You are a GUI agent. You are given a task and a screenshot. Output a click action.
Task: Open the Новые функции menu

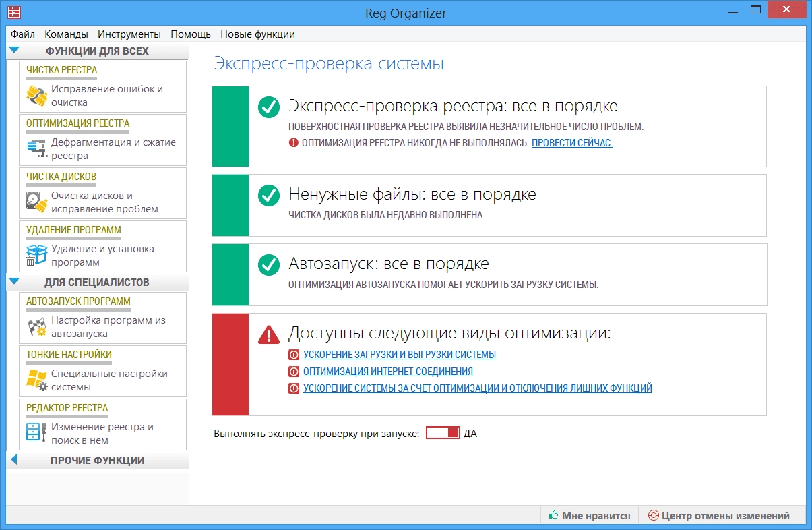tap(258, 34)
